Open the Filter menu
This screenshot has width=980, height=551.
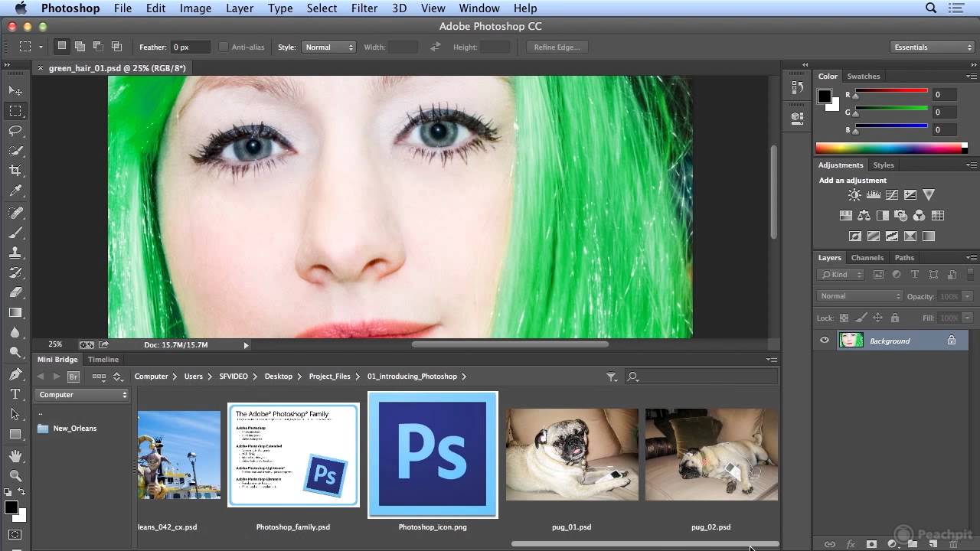364,8
